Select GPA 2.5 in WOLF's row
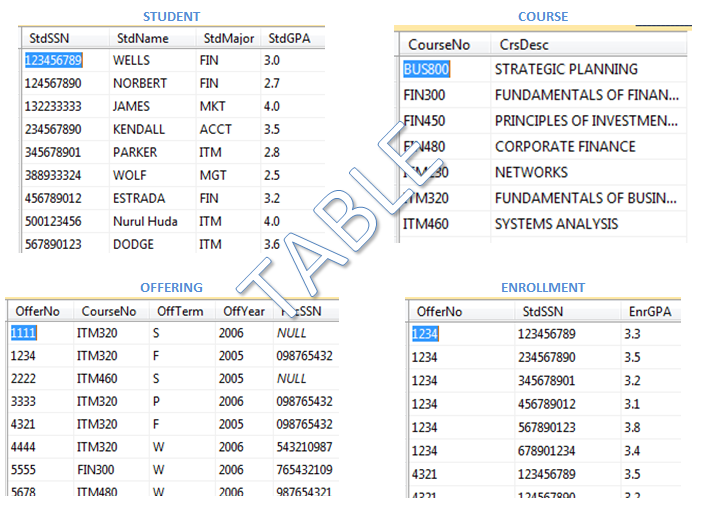 click(271, 175)
